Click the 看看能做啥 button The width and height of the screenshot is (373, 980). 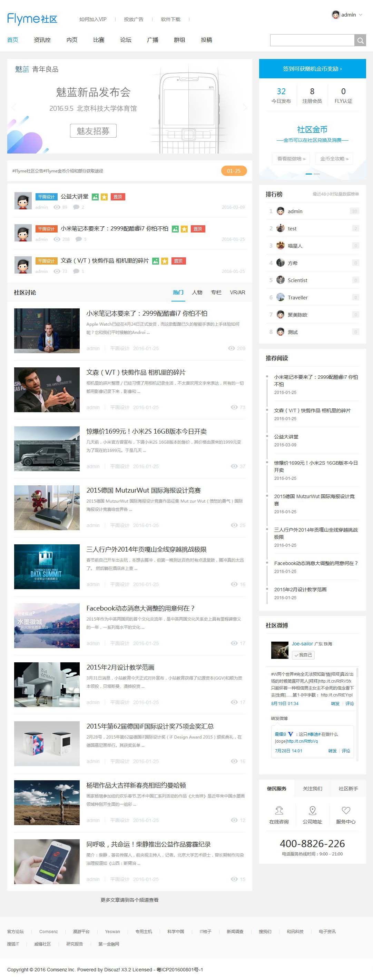[291, 159]
